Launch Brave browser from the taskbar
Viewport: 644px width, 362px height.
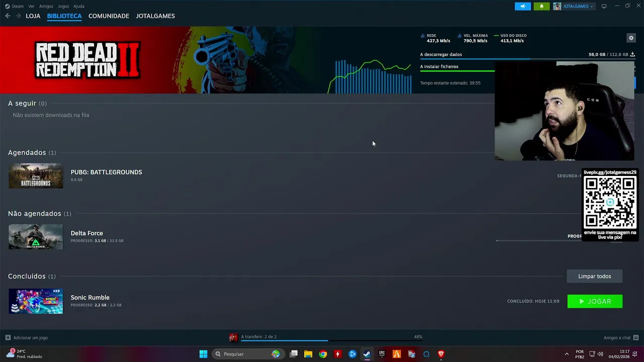pyautogui.click(x=441, y=354)
